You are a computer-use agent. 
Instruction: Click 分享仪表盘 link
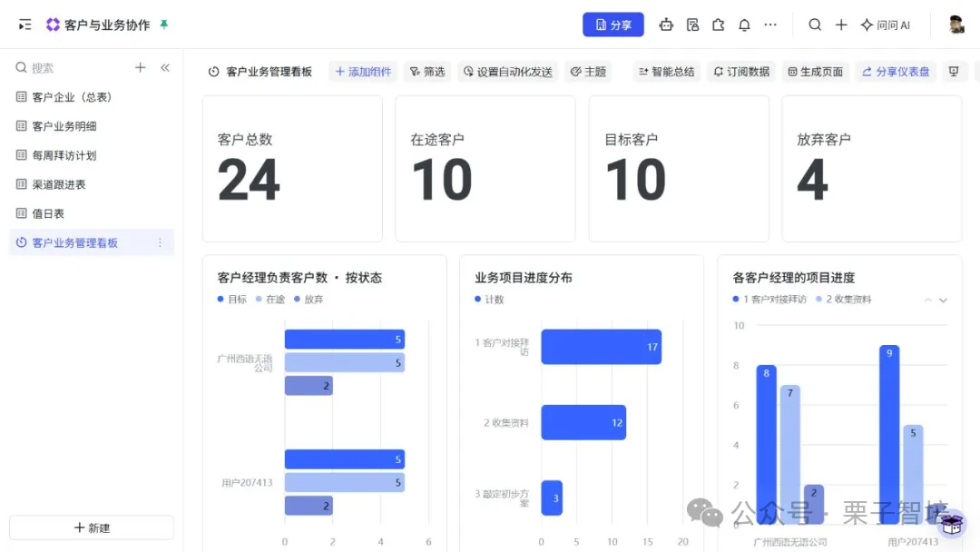(896, 72)
